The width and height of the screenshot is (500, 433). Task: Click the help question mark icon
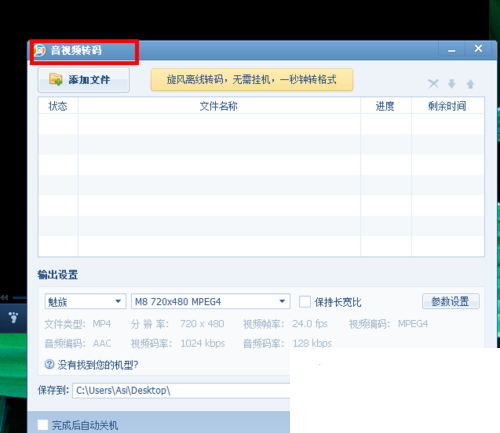click(x=49, y=364)
